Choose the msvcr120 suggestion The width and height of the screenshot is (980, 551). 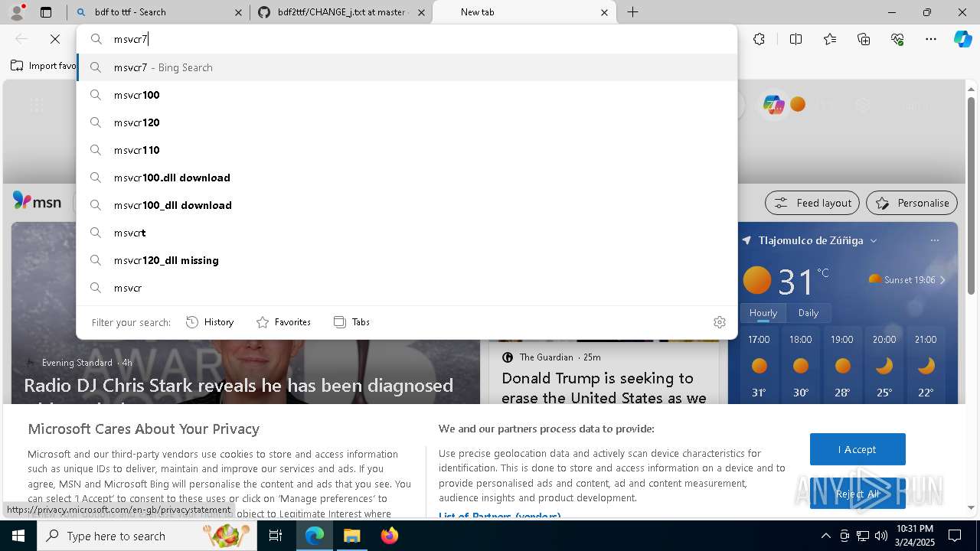point(407,122)
